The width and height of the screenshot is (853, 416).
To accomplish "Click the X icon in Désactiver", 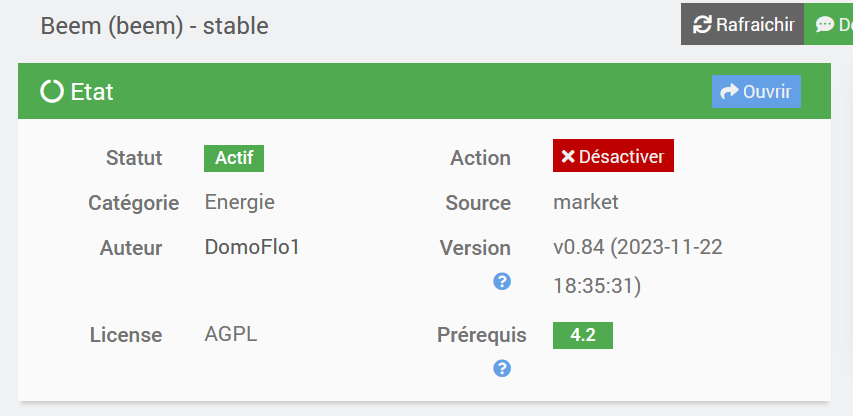I will [568, 156].
